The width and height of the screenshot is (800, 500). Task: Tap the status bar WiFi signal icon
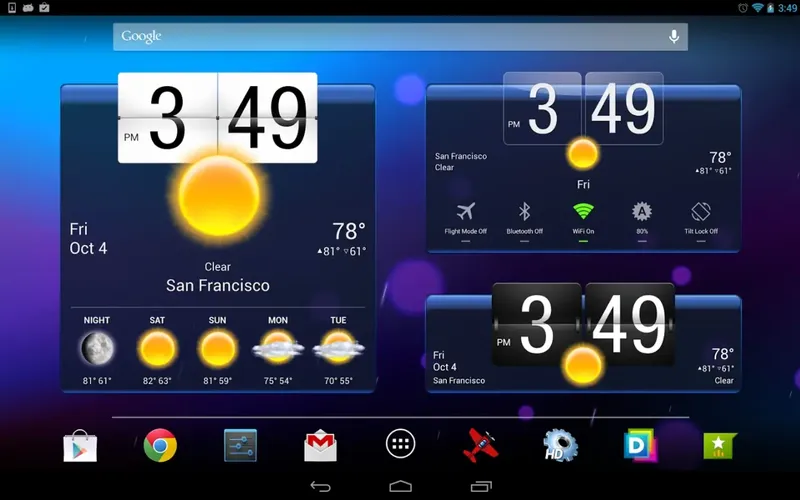point(758,8)
